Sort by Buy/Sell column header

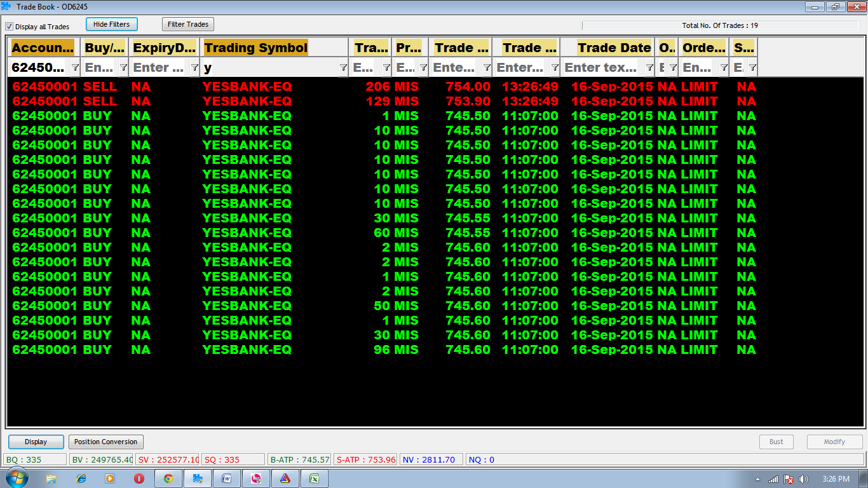(x=105, y=48)
